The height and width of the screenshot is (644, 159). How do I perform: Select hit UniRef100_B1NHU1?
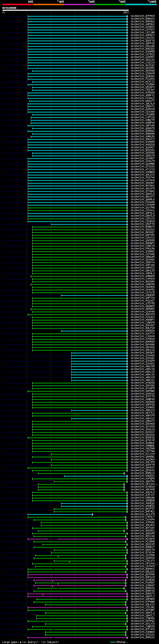pos(143,443)
